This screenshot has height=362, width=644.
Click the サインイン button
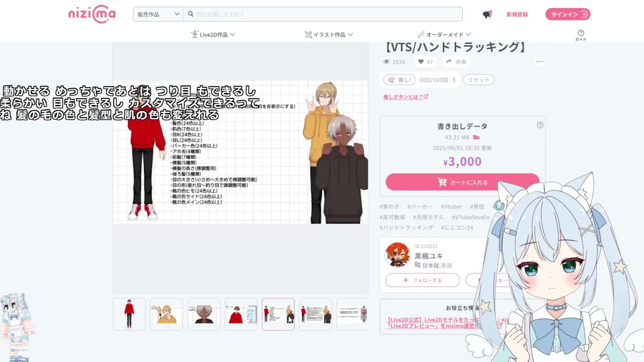(x=568, y=14)
